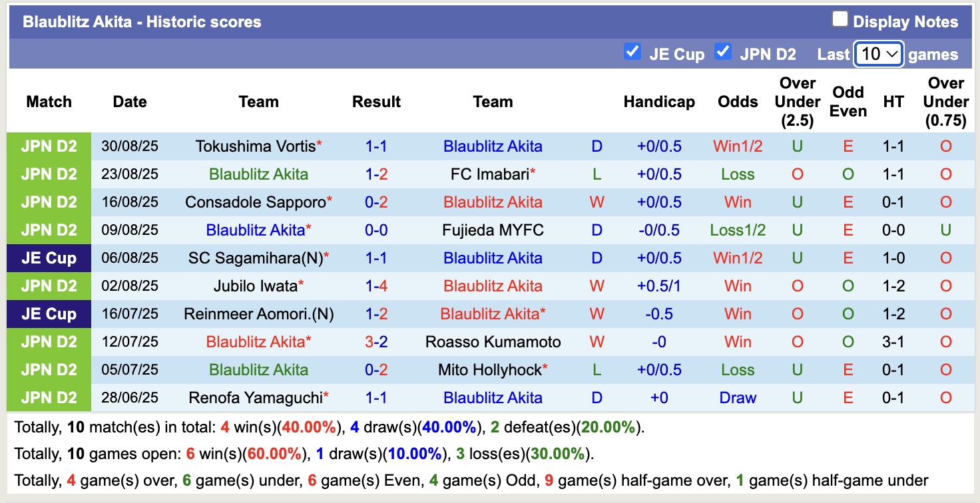Click the 3-2 result against Roasso Kumamoto
Screen dimensions: 980x503
click(376, 342)
